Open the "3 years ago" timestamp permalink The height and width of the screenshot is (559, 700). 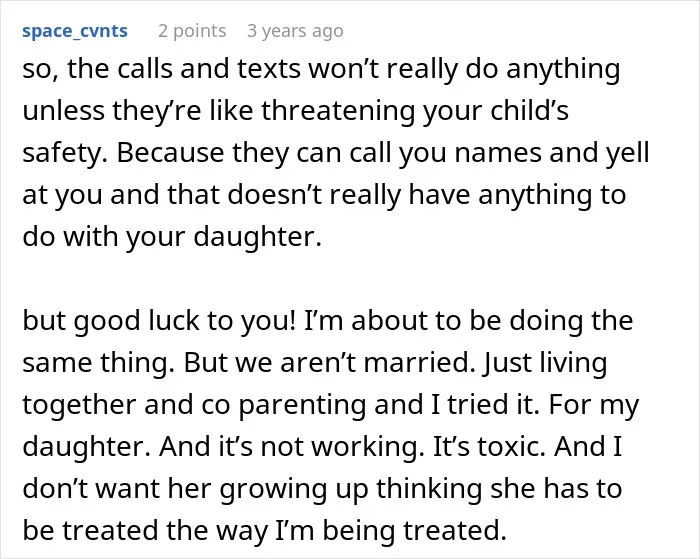(x=295, y=31)
